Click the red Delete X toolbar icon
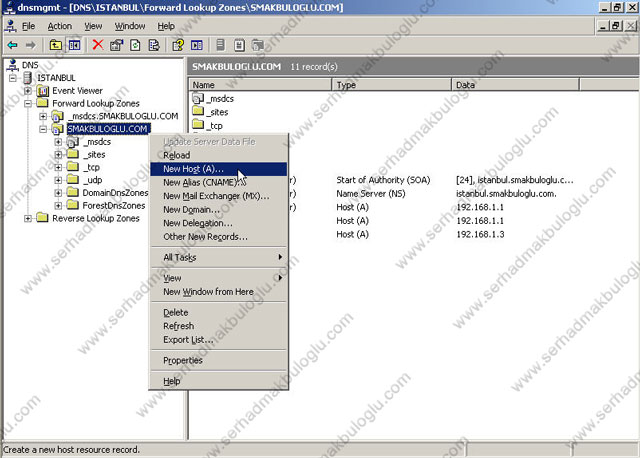The height and width of the screenshot is (458, 640). coord(98,44)
